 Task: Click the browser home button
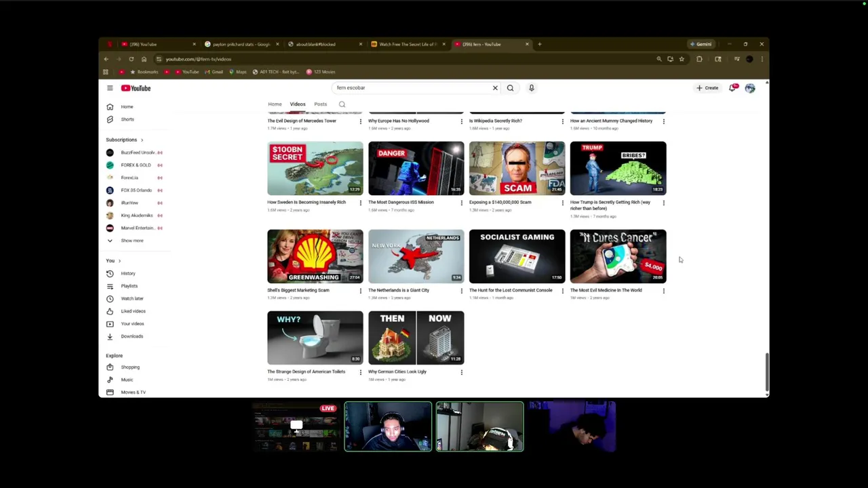[144, 59]
